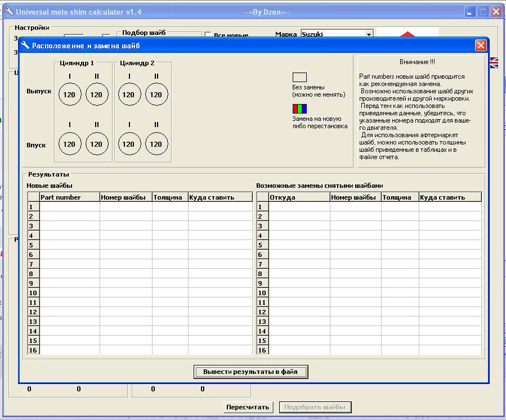The width and height of the screenshot is (506, 420).
Task: Click the 'Выпуск' row label
Action: (39, 91)
